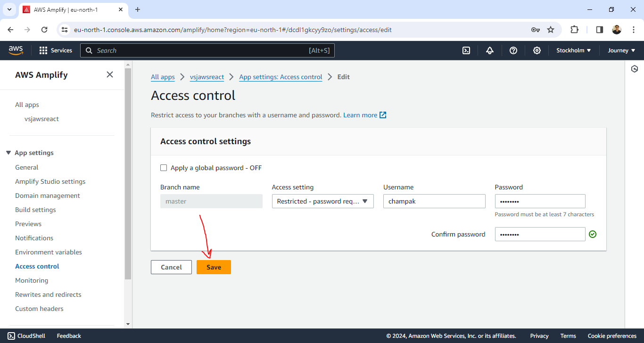Click the disabled master branch name field
Image resolution: width=644 pixels, height=343 pixels.
211,201
